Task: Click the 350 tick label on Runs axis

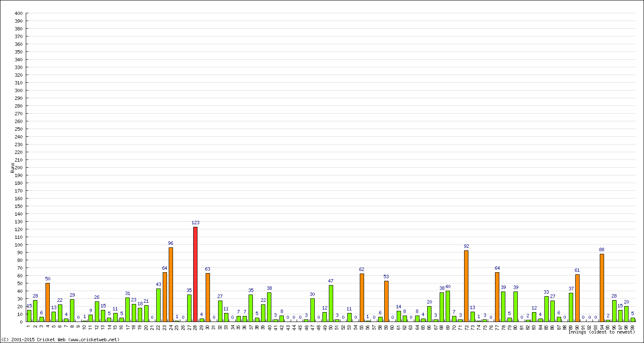Action: point(18,52)
